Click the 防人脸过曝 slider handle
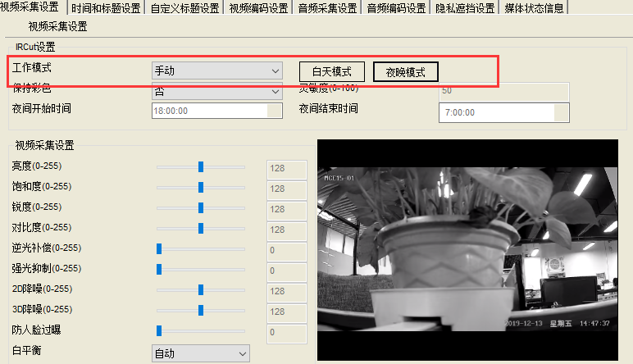 coord(159,331)
